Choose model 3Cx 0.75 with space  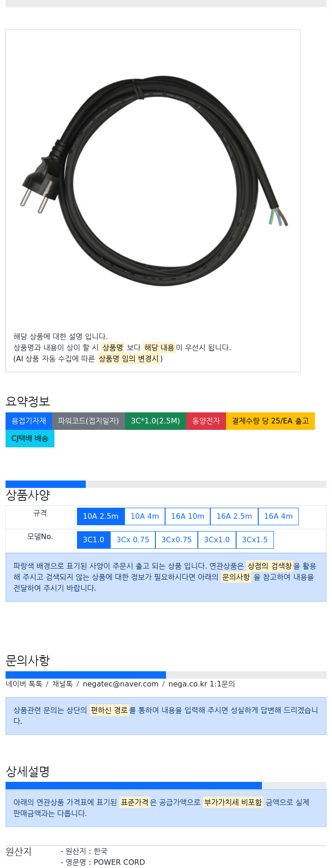coord(133,540)
